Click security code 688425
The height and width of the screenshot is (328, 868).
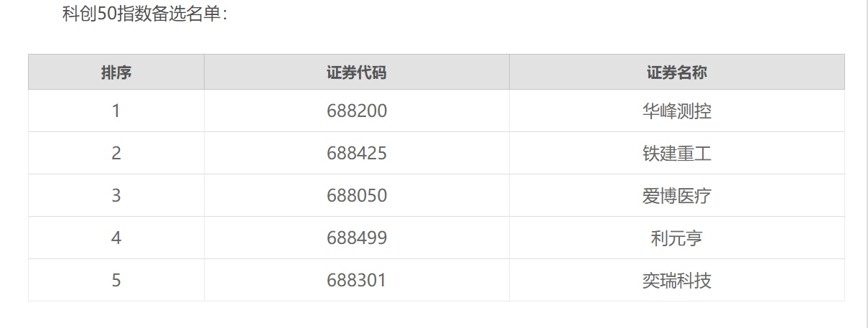pyautogui.click(x=356, y=154)
